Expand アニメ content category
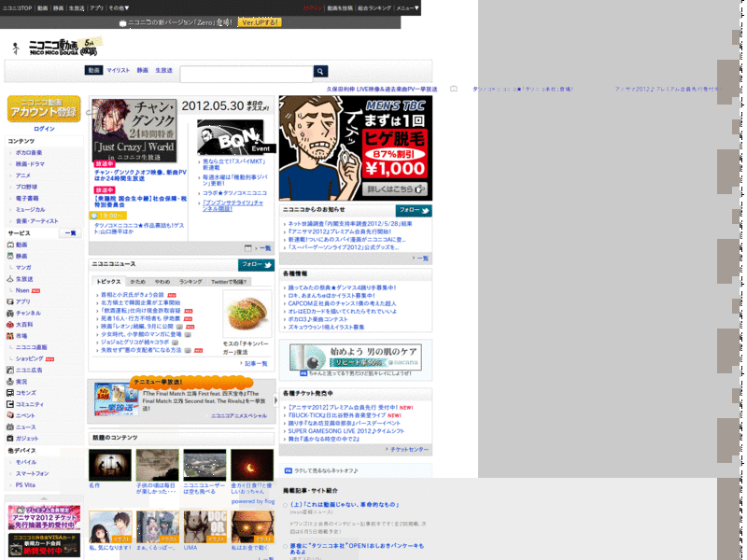747x560 pixels. (x=22, y=175)
